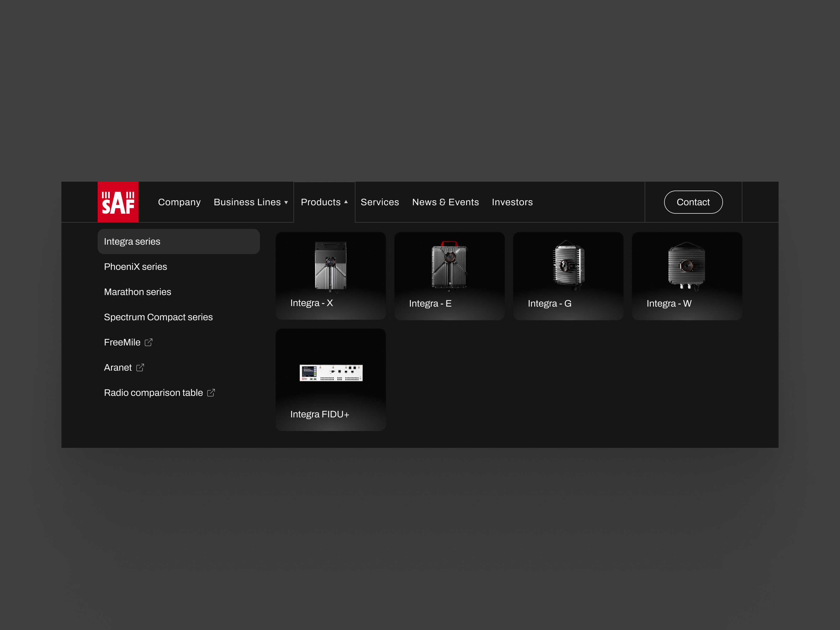
Task: Choose Spectrum Compact series entry
Action: pos(158,317)
